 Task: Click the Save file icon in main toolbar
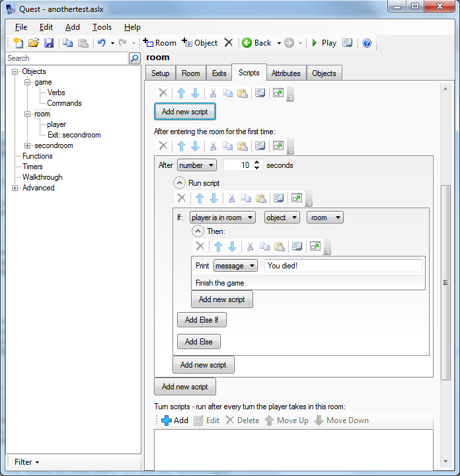coord(49,43)
